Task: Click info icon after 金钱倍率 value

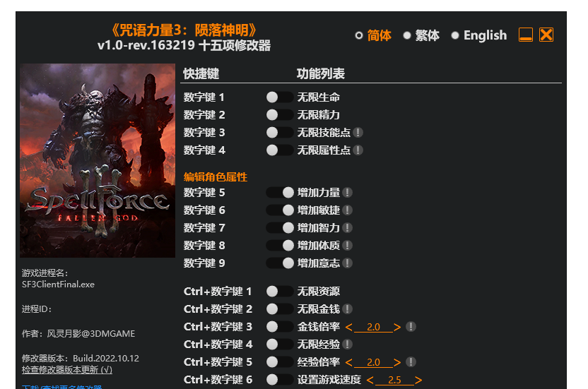Action: 411,326
